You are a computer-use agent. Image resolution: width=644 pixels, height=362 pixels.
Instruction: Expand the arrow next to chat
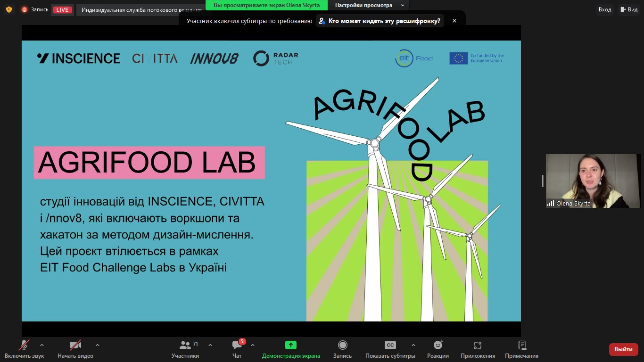253,345
